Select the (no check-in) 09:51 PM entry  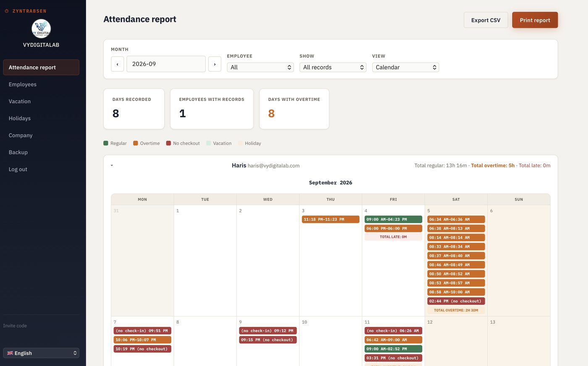[x=142, y=331]
